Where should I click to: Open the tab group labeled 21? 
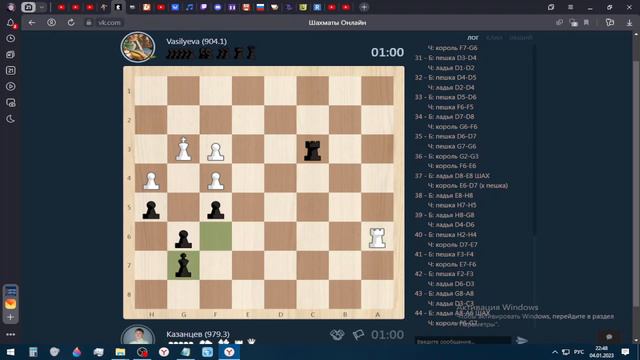pyautogui.click(x=28, y=7)
